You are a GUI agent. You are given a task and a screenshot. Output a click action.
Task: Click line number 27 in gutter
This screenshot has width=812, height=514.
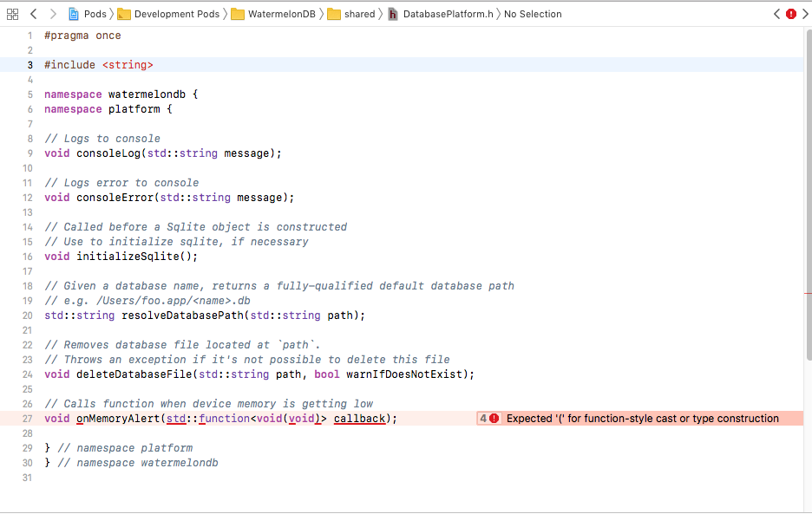[x=28, y=419]
